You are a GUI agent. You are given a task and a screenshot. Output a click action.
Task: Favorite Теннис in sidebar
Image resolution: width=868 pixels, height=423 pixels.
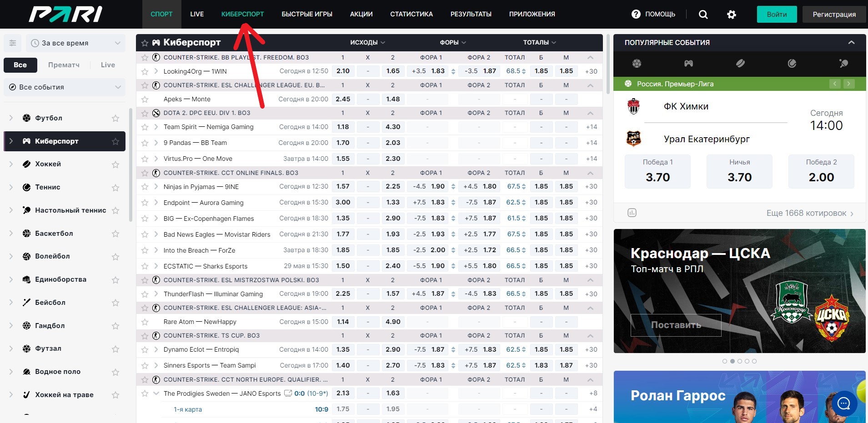click(115, 188)
